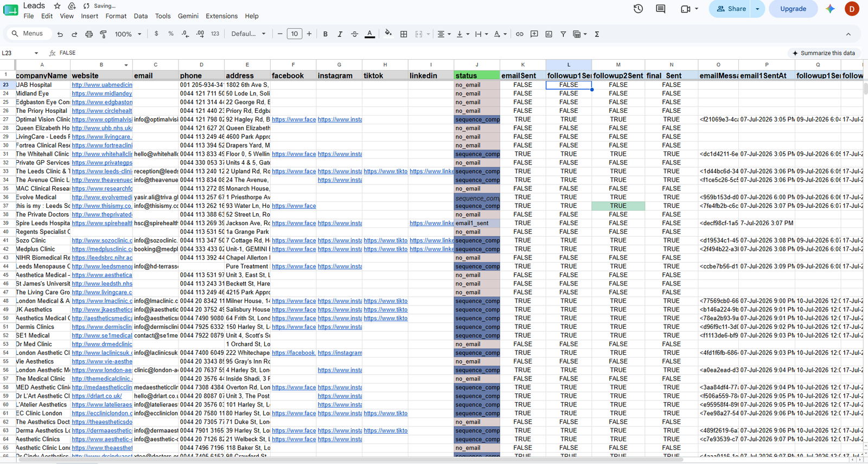Print the spreadsheet
The image size is (868, 464).
click(89, 34)
